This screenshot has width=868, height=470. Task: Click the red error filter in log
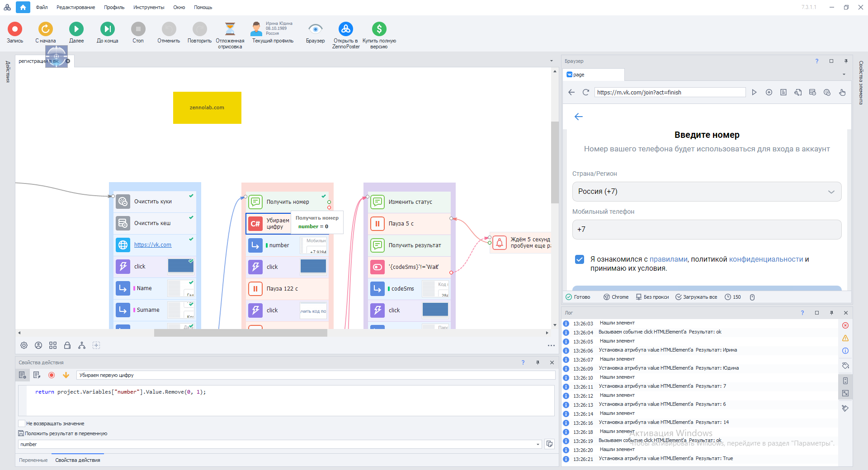845,325
